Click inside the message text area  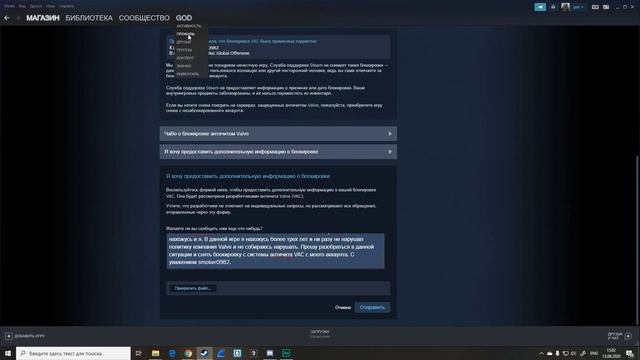click(x=275, y=251)
